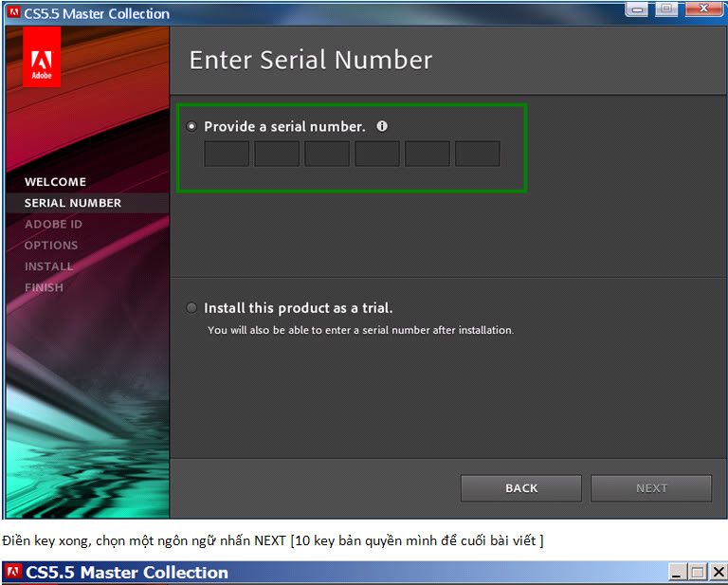728x585 pixels.
Task: Click the info icon beside serial number label
Action: pyautogui.click(x=382, y=126)
